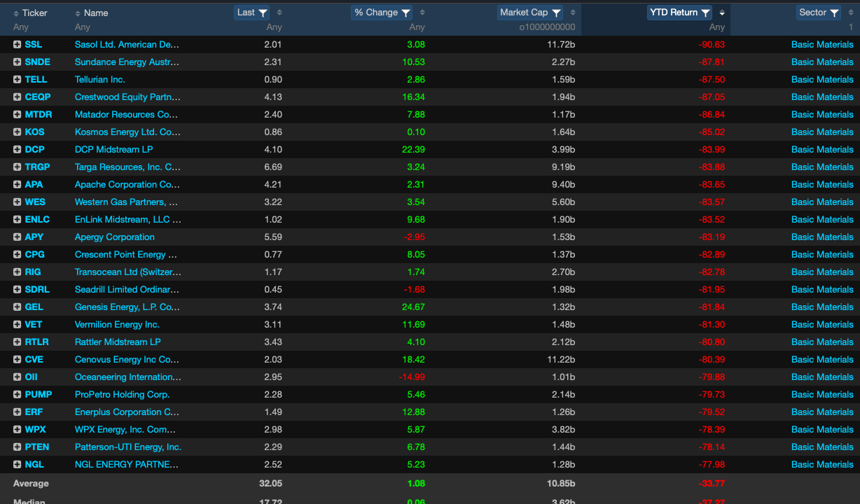Image resolution: width=860 pixels, height=504 pixels.
Task: Expand the RTLR row details
Action: pyautogui.click(x=18, y=342)
